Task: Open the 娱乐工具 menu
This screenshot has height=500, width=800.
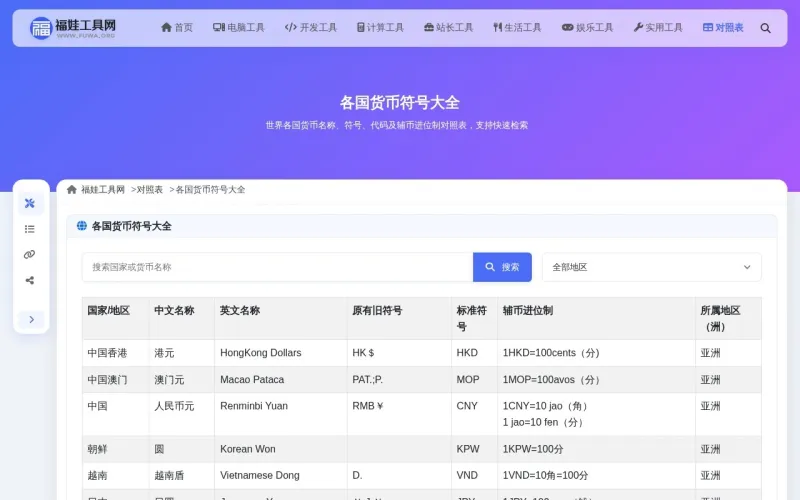Action: [x=587, y=28]
